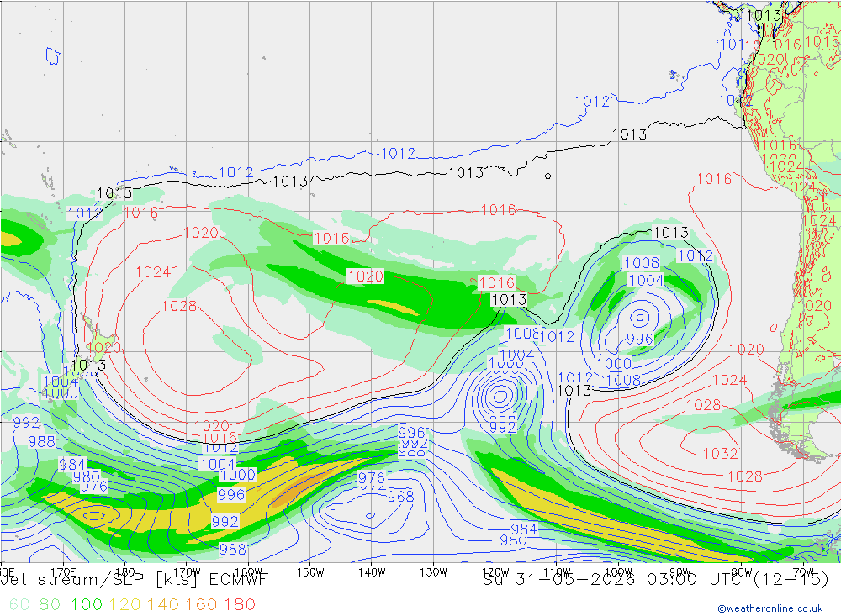This screenshot has width=841, height=616.
Task: Click the 90W longitude label
Action: point(680,571)
